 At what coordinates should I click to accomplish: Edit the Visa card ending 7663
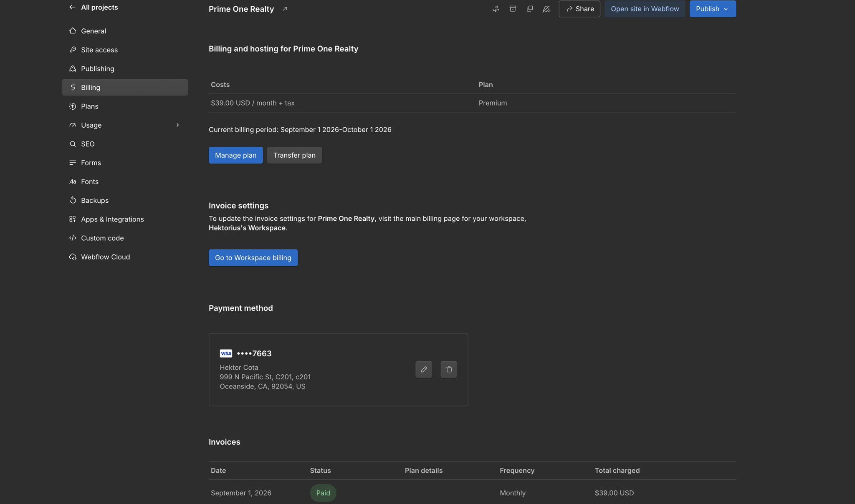pos(424,370)
